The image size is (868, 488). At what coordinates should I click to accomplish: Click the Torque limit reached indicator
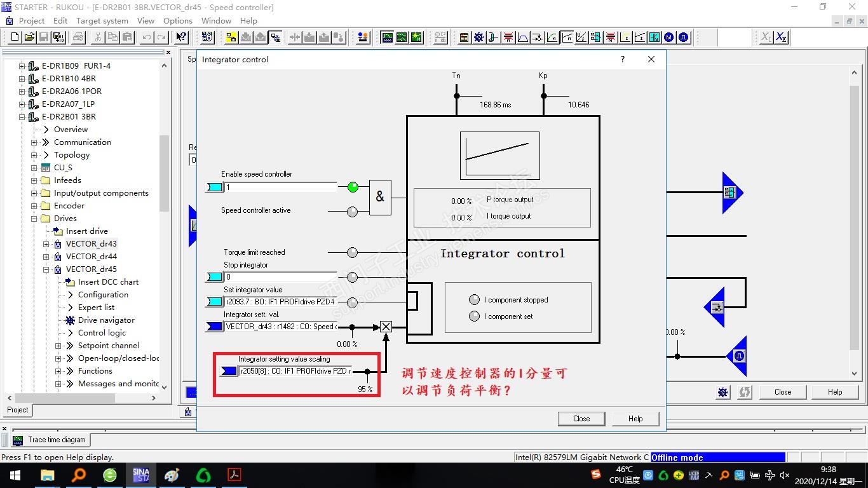(x=353, y=252)
